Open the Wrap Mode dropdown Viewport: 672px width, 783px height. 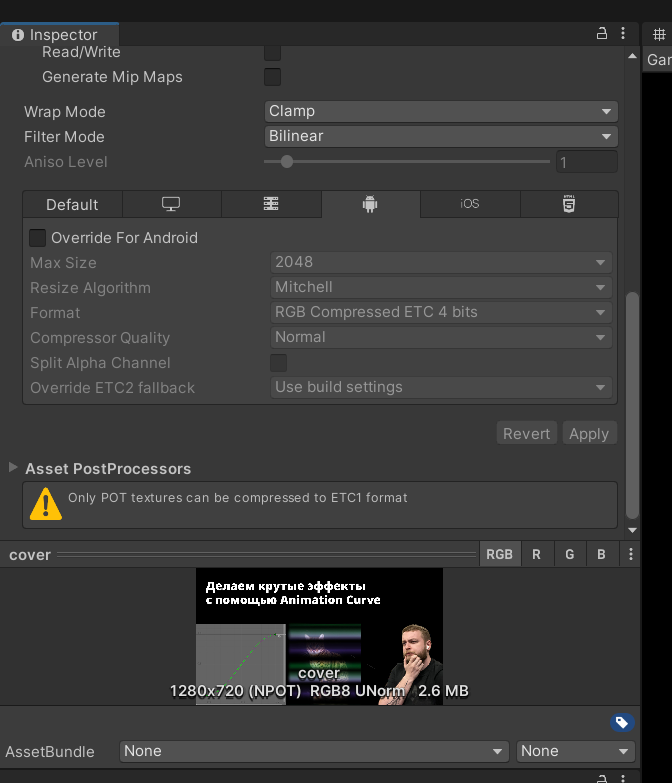pyautogui.click(x=441, y=112)
